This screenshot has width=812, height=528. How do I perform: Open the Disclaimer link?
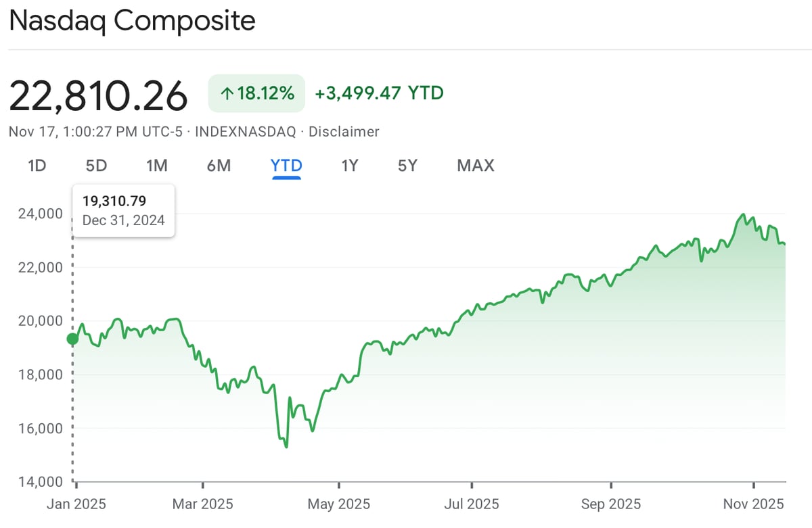point(344,132)
